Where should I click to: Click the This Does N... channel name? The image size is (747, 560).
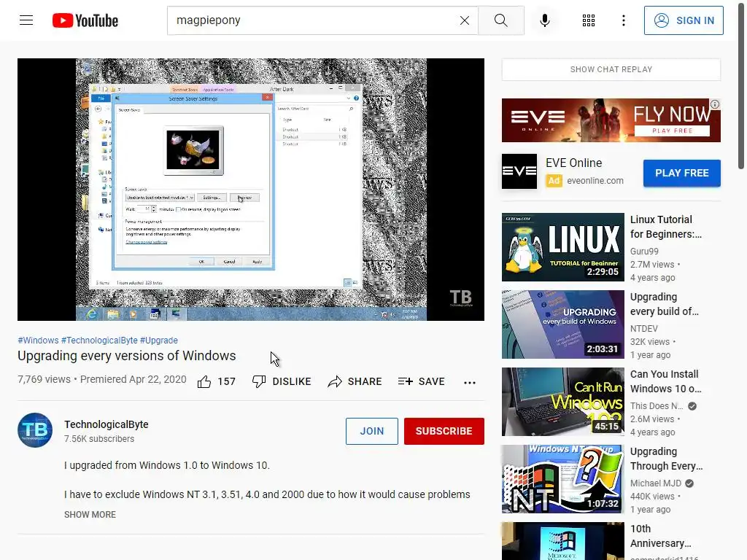click(657, 405)
